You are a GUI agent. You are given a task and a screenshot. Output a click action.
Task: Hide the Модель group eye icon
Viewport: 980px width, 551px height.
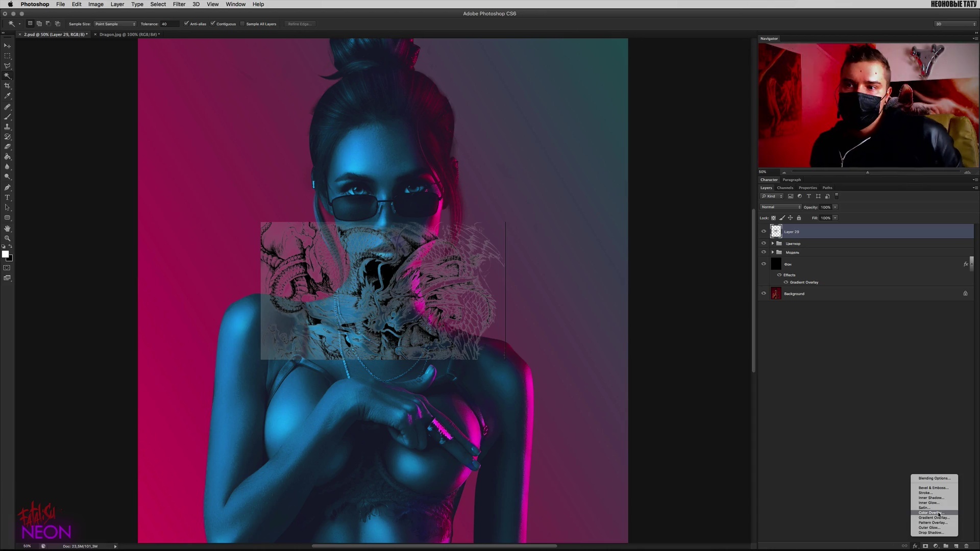pos(764,252)
